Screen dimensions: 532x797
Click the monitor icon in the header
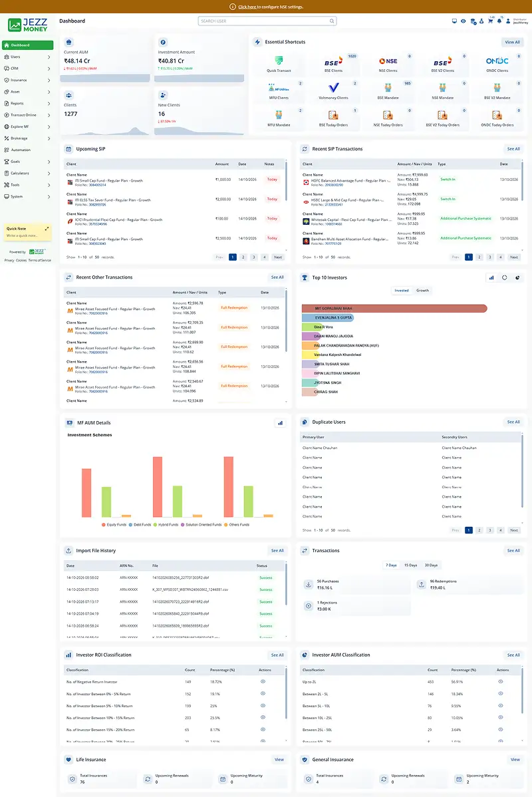click(454, 21)
